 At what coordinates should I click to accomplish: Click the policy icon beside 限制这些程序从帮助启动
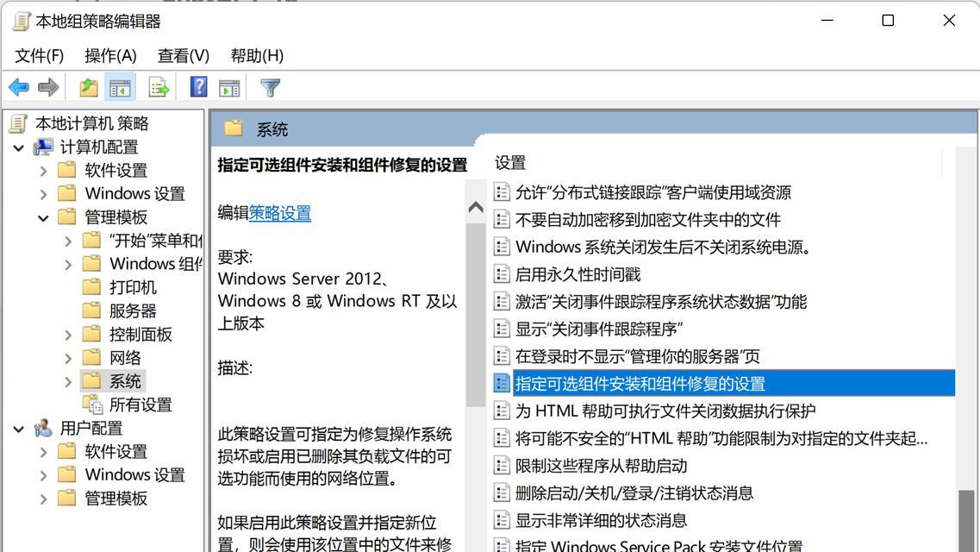pos(502,465)
